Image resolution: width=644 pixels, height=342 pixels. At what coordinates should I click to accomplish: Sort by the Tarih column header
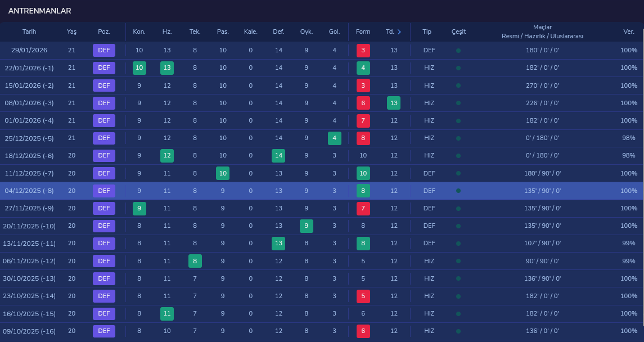click(x=29, y=31)
